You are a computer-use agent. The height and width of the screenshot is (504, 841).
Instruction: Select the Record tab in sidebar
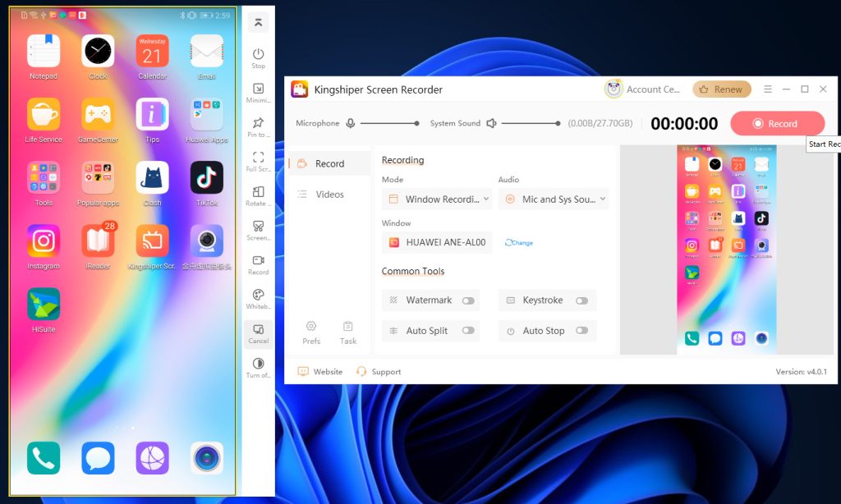pyautogui.click(x=329, y=163)
